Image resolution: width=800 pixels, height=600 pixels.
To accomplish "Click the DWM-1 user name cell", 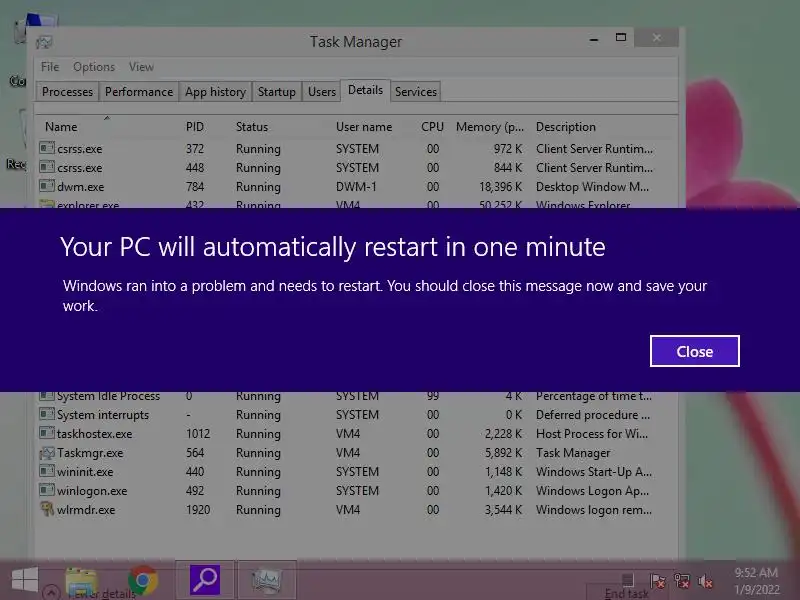I will (x=356, y=187).
